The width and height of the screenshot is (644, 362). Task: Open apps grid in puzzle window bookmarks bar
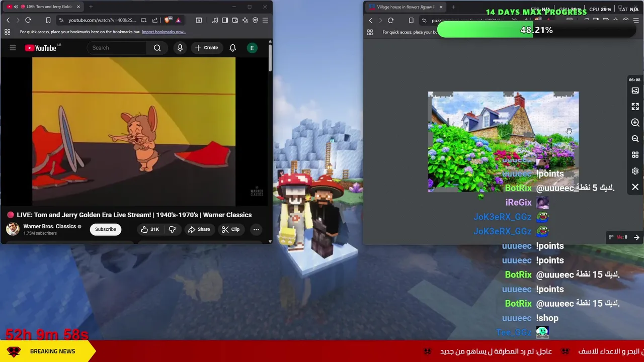370,32
